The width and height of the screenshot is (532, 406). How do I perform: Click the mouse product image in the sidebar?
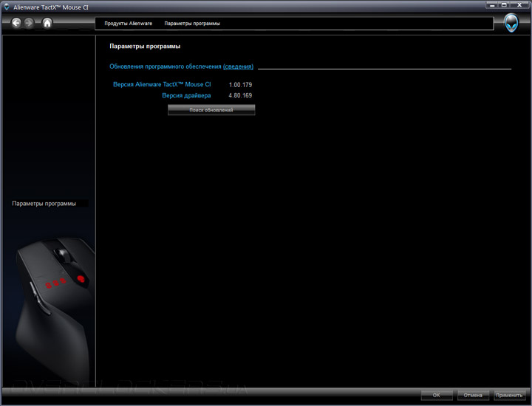[54, 310]
